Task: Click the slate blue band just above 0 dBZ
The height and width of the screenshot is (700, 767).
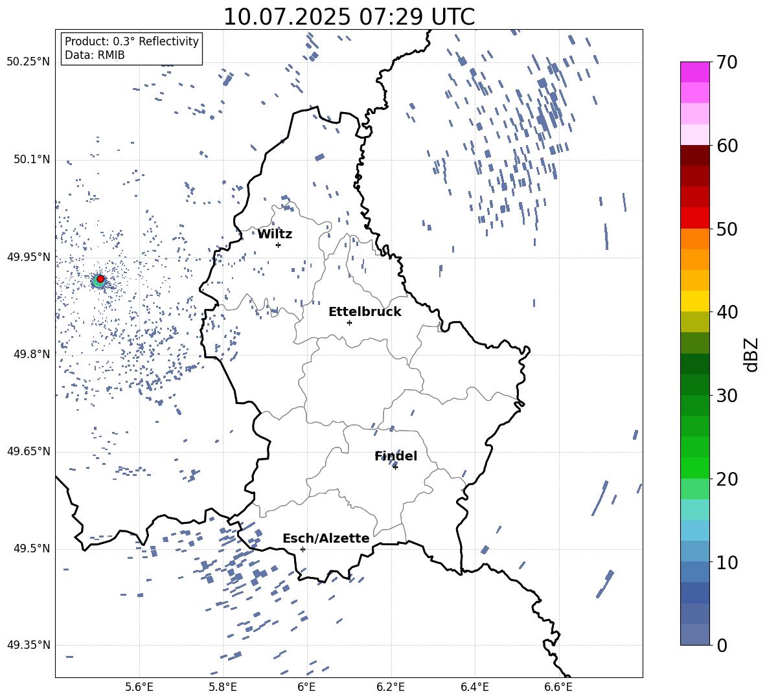Action: coord(694,635)
